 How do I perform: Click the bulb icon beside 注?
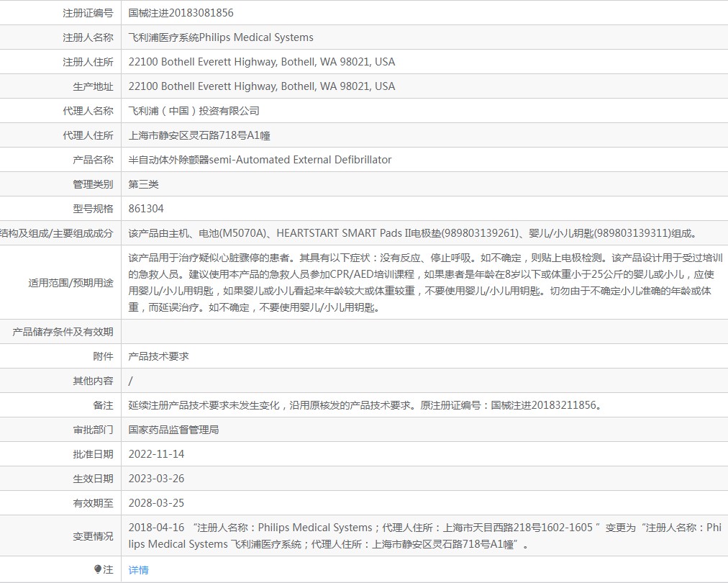[98, 569]
